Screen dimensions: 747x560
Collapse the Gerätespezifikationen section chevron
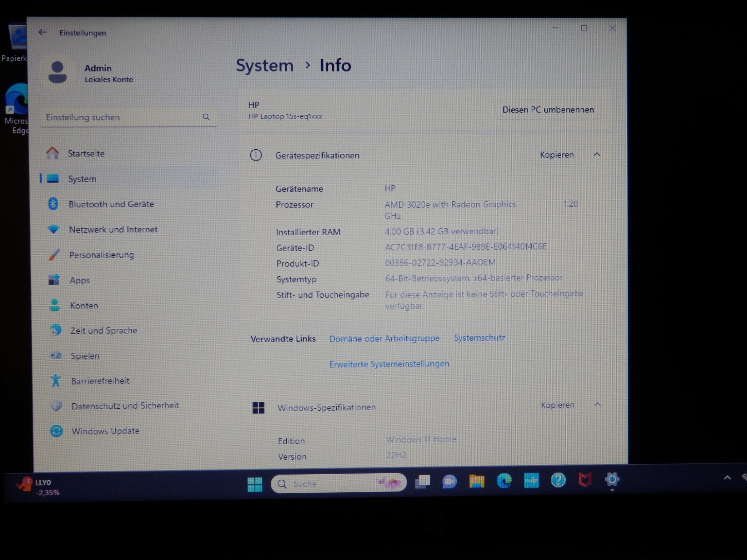[x=597, y=154]
